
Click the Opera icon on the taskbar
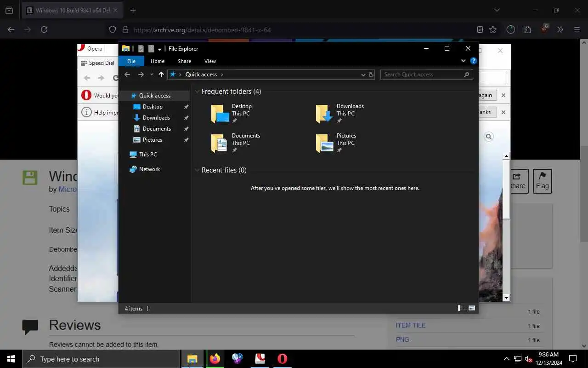click(x=283, y=359)
